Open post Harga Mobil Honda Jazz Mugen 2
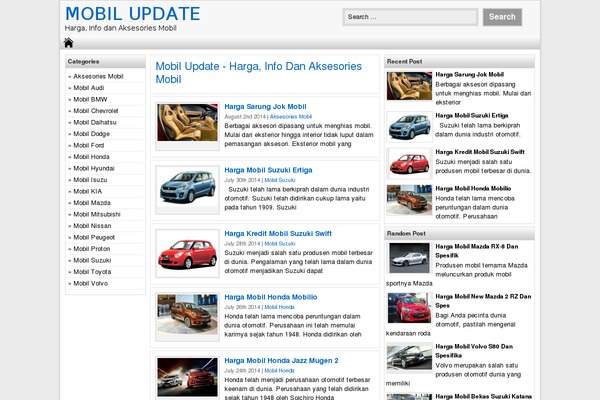 [x=281, y=361]
